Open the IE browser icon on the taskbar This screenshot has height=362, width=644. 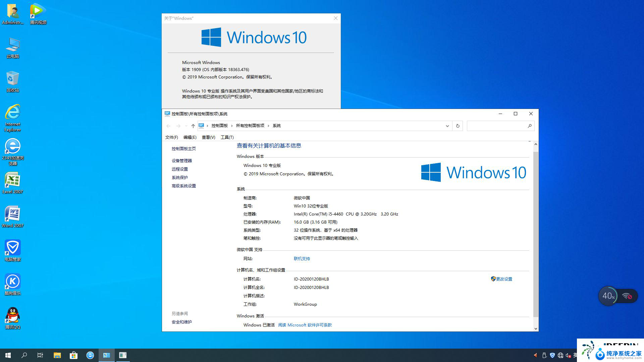tap(90, 355)
